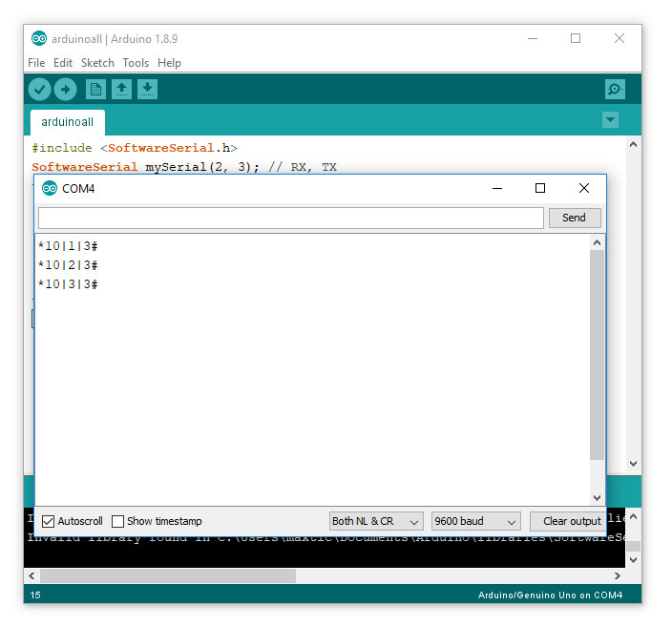This screenshot has height=626, width=672.
Task: Click the Send button in COM4
Action: pyautogui.click(x=575, y=218)
